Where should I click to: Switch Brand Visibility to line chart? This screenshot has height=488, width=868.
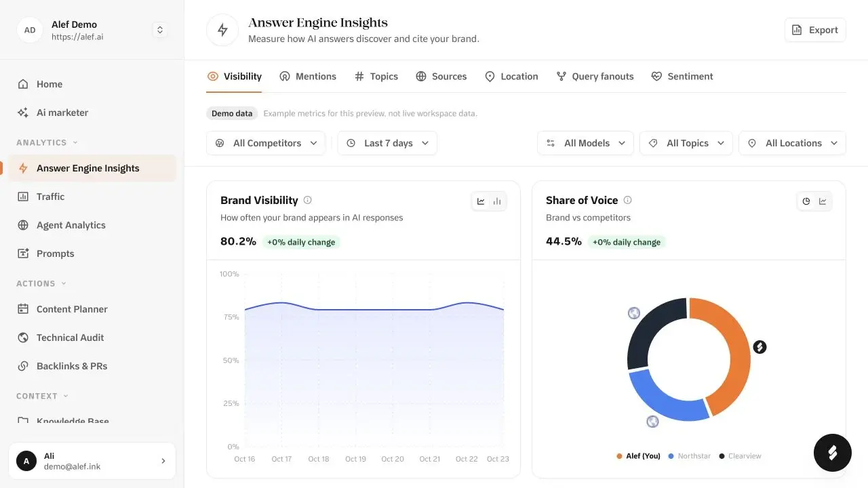click(481, 201)
